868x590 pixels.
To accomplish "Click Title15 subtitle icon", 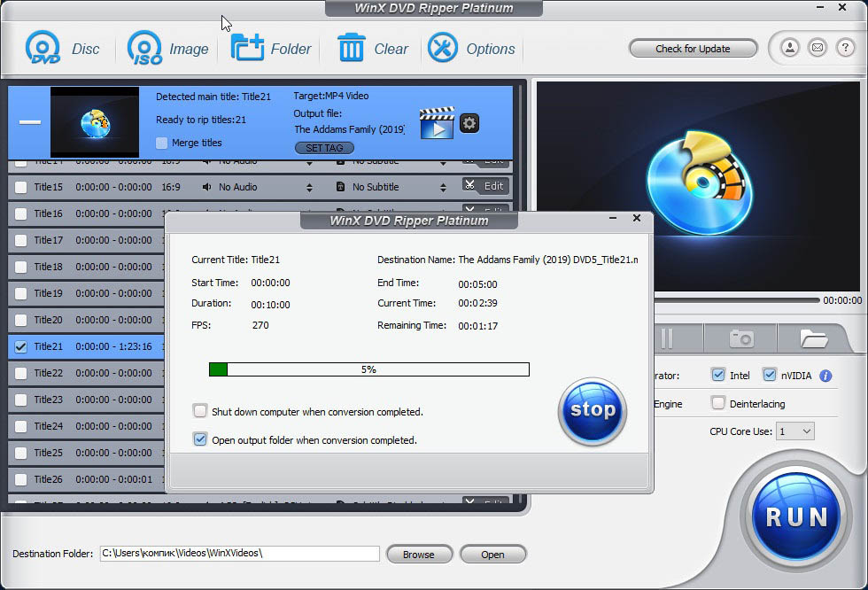I will pyautogui.click(x=340, y=187).
